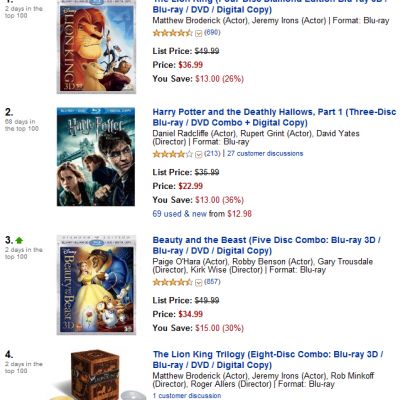The height and width of the screenshot is (400, 400).
Task: View the 213 Harry Potter reviews
Action: [212, 153]
